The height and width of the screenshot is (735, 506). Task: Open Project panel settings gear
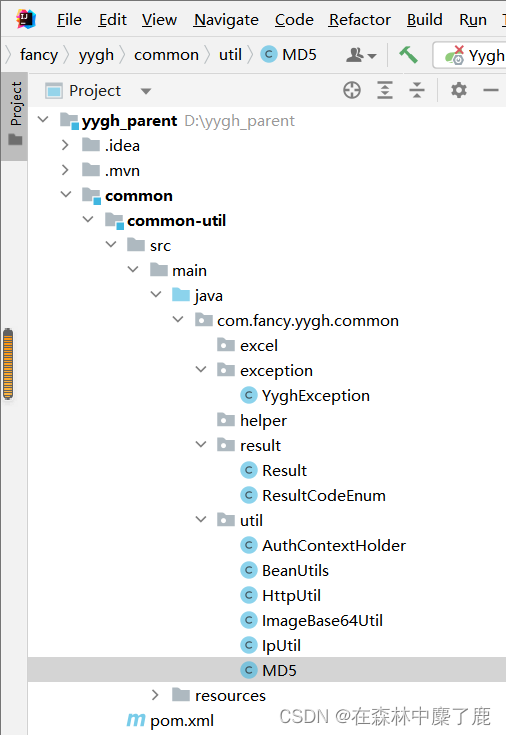[459, 90]
